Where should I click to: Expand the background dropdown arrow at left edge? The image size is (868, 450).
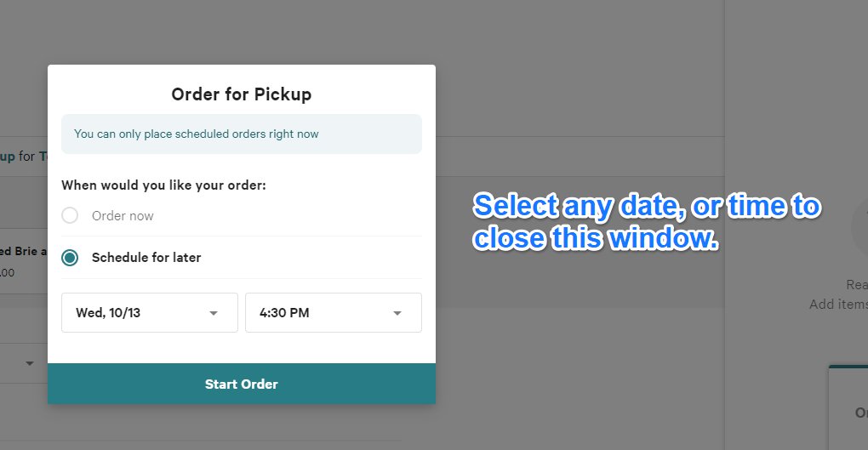tap(30, 363)
